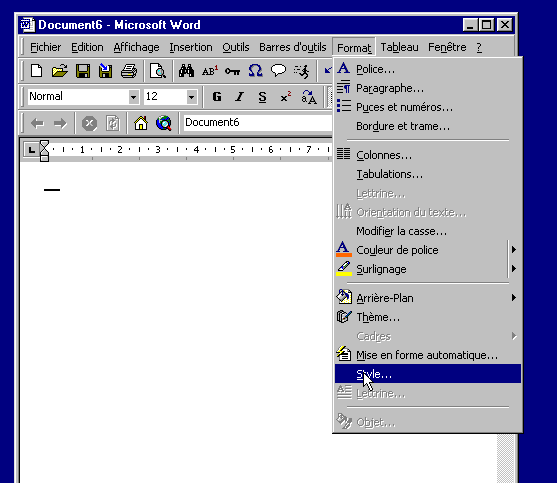The image size is (557, 483).
Task: Open the ? help menu
Action: 479,47
